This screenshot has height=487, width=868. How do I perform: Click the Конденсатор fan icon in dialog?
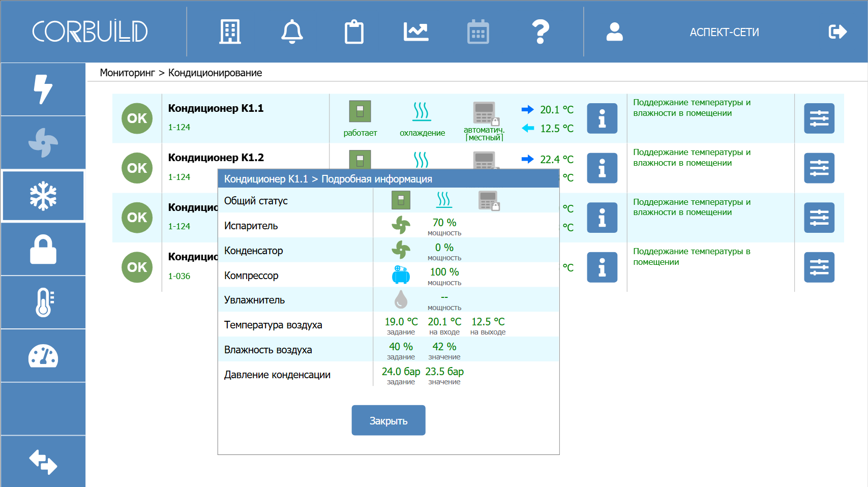pyautogui.click(x=401, y=250)
